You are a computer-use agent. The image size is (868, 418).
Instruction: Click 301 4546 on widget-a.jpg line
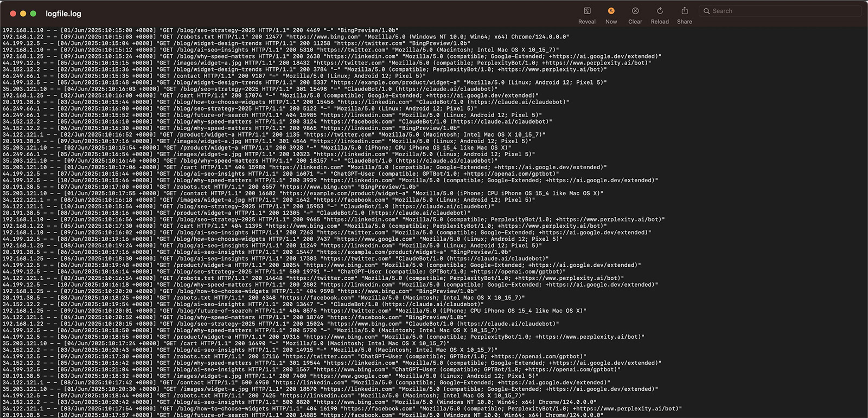point(292,141)
